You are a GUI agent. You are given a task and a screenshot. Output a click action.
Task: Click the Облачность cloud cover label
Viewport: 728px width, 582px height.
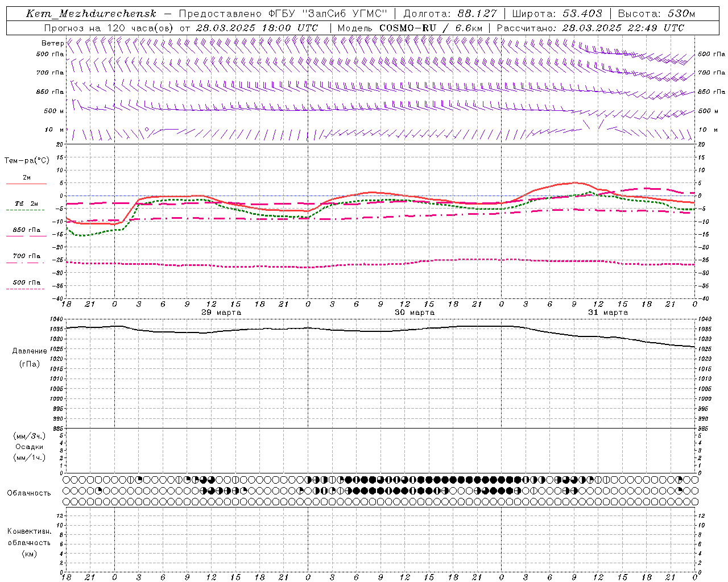point(29,493)
